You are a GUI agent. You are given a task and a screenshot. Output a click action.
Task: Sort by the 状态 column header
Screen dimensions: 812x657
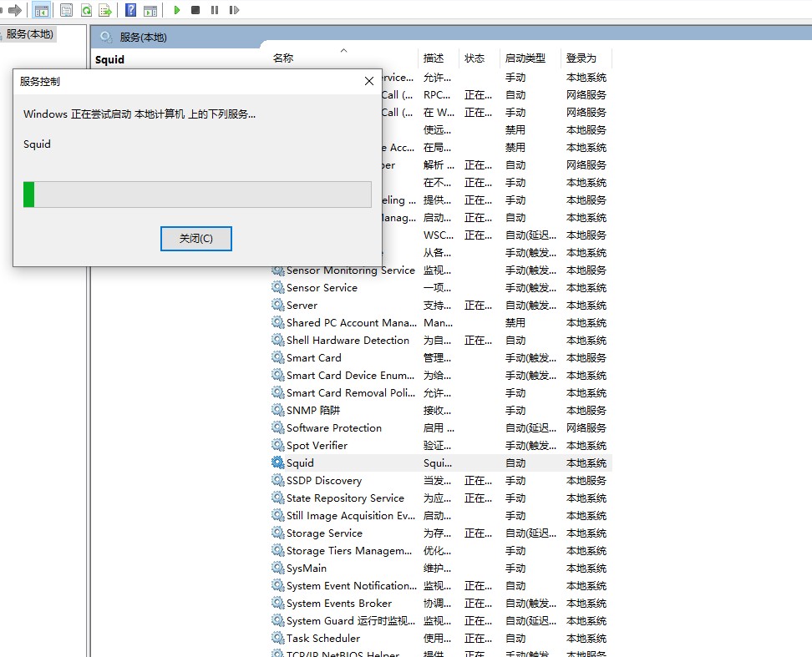click(x=475, y=58)
